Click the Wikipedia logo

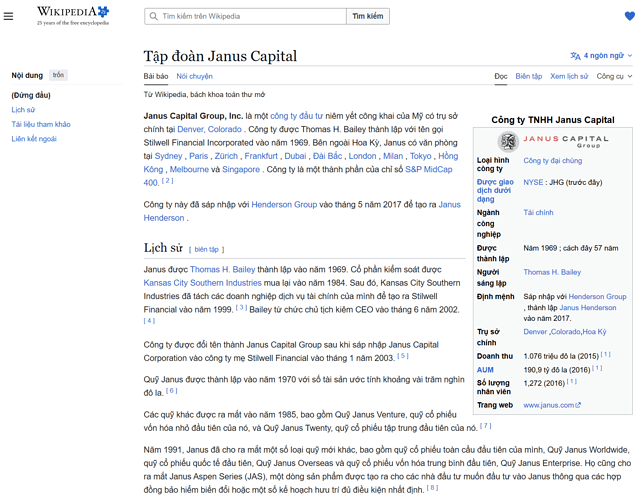click(x=73, y=16)
